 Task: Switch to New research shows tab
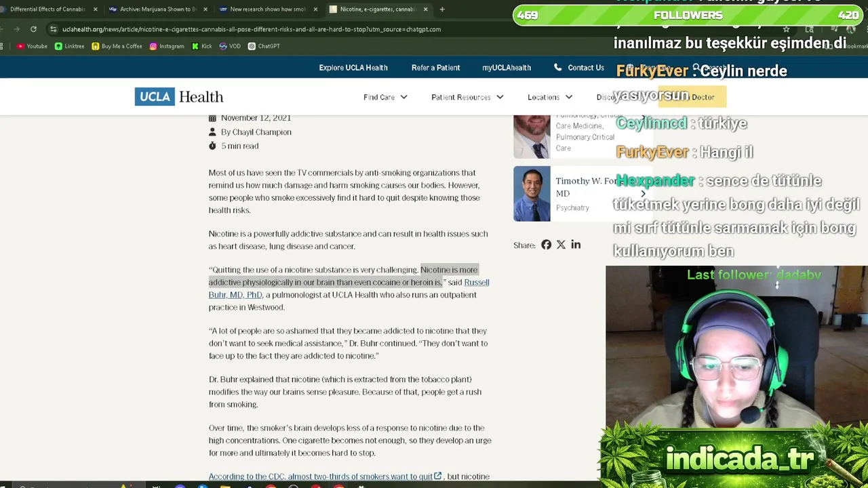(x=267, y=9)
